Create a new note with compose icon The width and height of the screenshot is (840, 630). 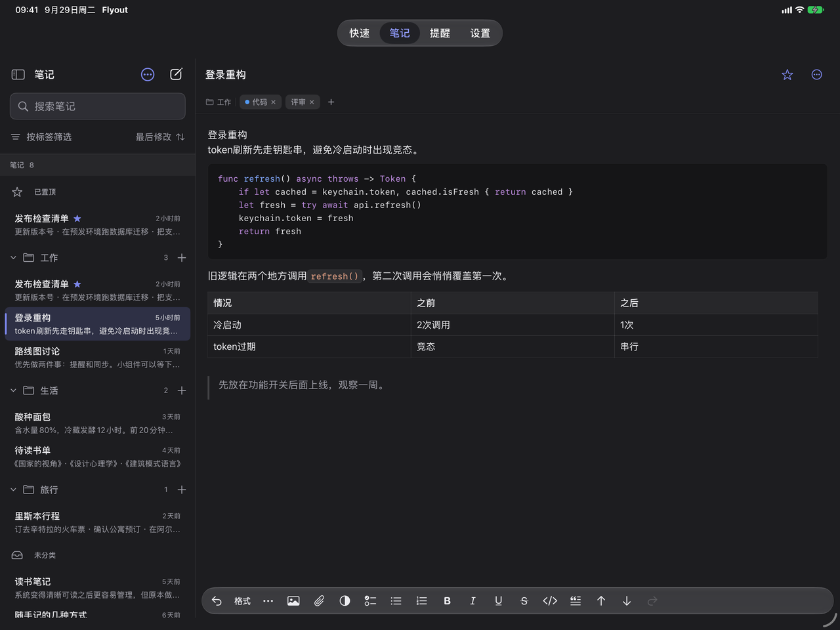pyautogui.click(x=176, y=74)
